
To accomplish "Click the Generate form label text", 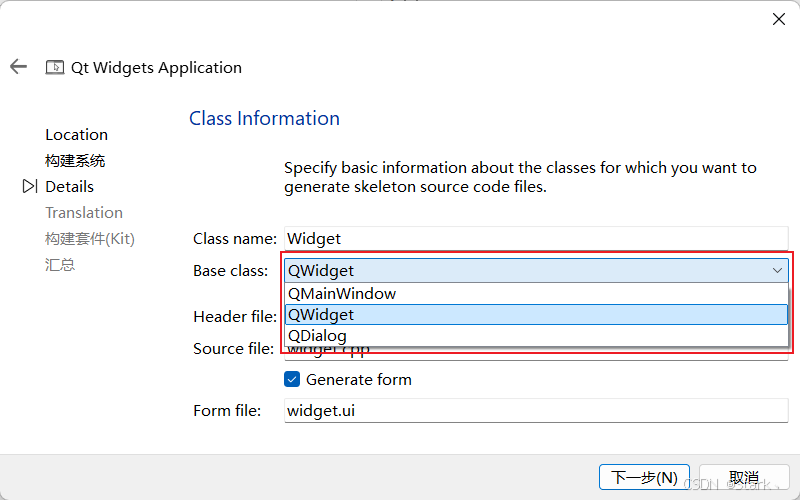I will (x=359, y=380).
